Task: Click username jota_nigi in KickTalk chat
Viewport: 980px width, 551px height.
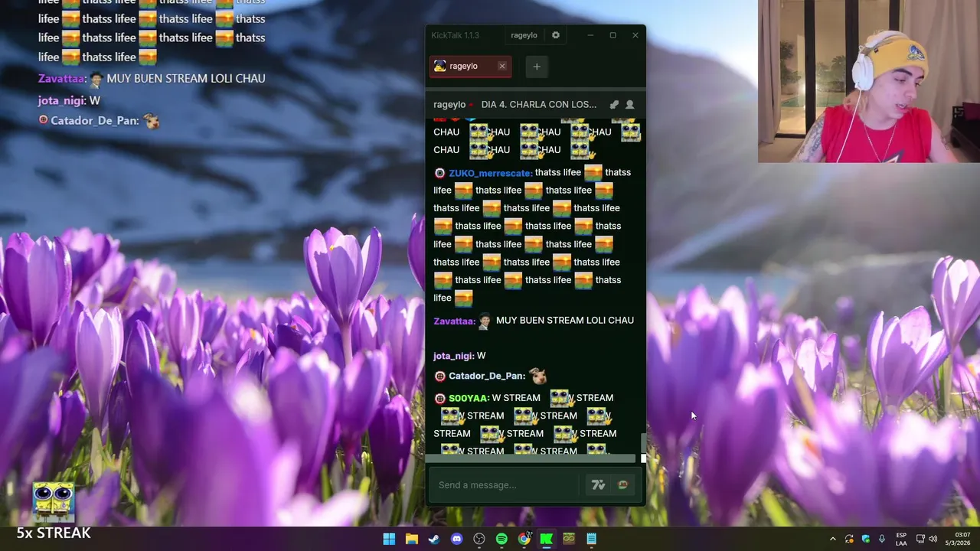Action: [454, 356]
